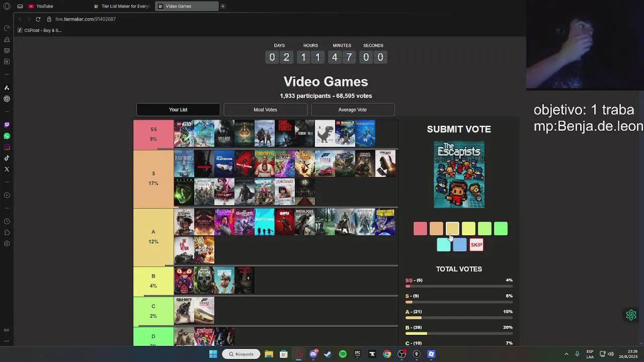Screen dimensions: 644x362
Task: Open extensions cube icon in sidebar
Action: 7,232
